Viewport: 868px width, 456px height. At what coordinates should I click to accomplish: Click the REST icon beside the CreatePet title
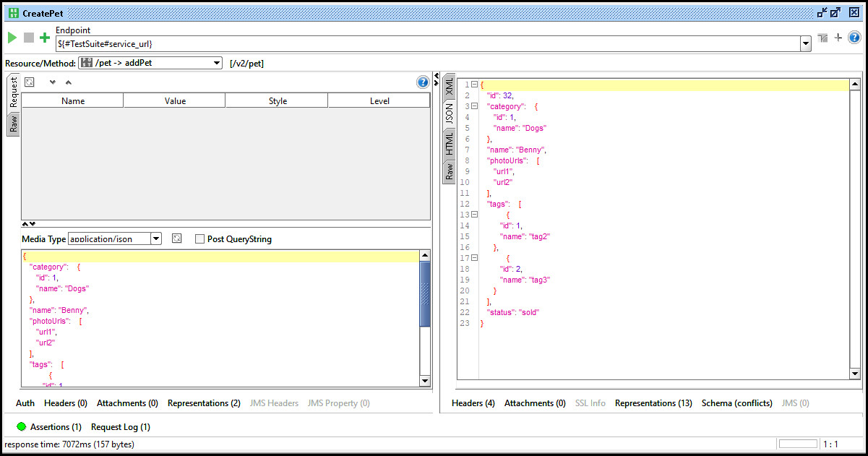pos(13,13)
